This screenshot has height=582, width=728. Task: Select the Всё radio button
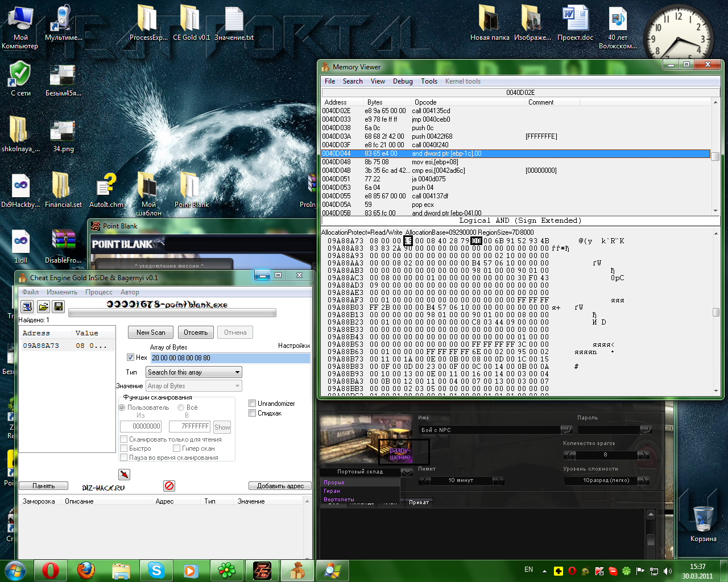click(x=181, y=408)
